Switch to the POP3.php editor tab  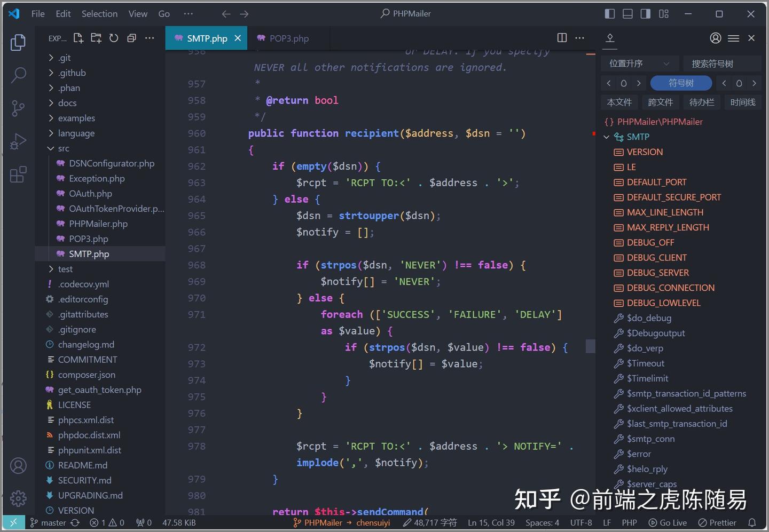pyautogui.click(x=288, y=38)
